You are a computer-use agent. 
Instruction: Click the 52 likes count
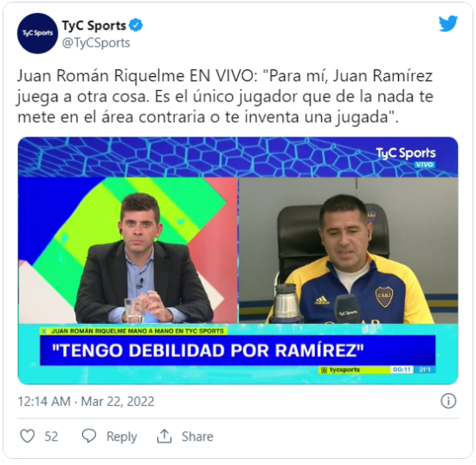[51, 436]
